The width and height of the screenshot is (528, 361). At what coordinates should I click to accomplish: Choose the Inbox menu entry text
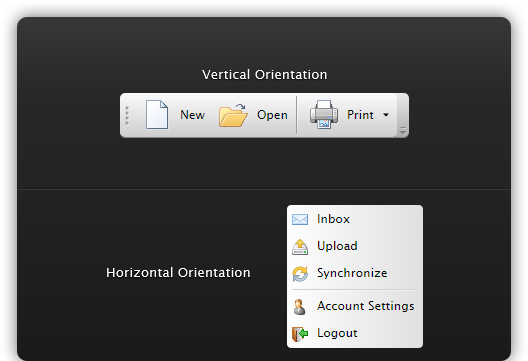coord(333,219)
